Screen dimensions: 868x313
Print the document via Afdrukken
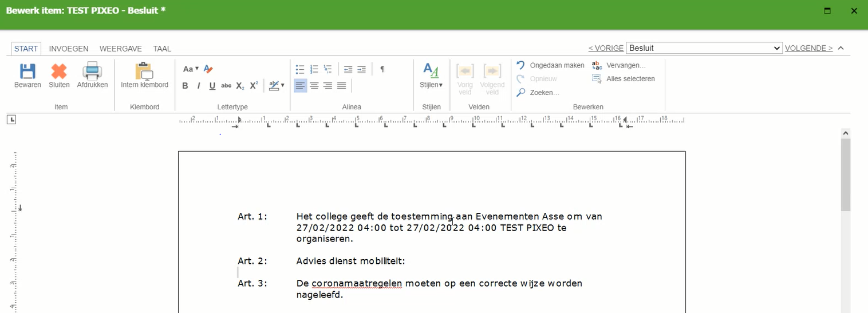(x=92, y=76)
